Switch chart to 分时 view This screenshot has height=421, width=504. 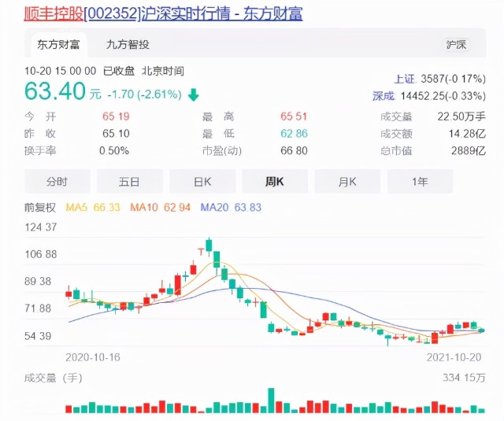57,182
